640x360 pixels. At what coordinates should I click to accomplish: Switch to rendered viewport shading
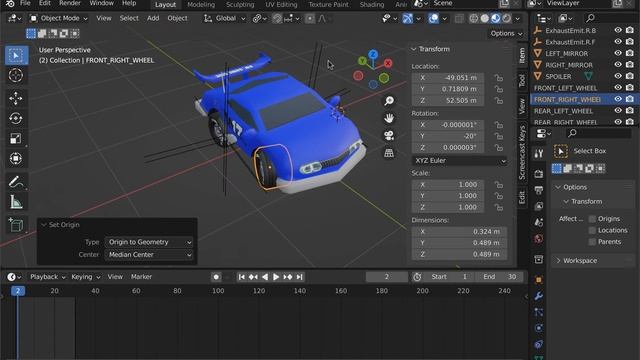pyautogui.click(x=507, y=18)
